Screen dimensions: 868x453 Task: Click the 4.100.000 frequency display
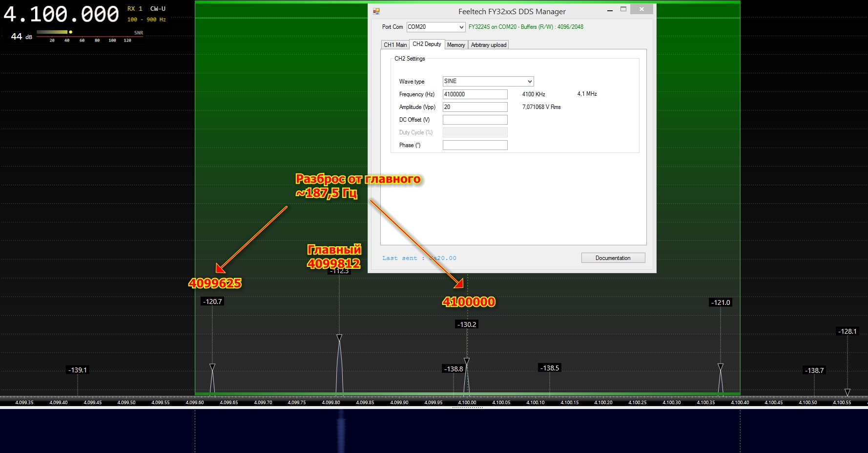[x=61, y=14]
